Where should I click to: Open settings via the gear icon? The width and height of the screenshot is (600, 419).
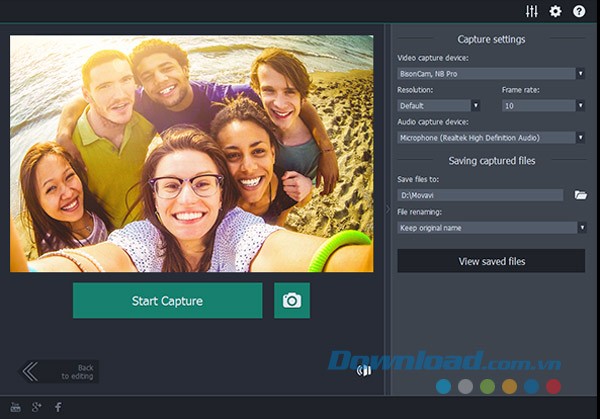[556, 11]
